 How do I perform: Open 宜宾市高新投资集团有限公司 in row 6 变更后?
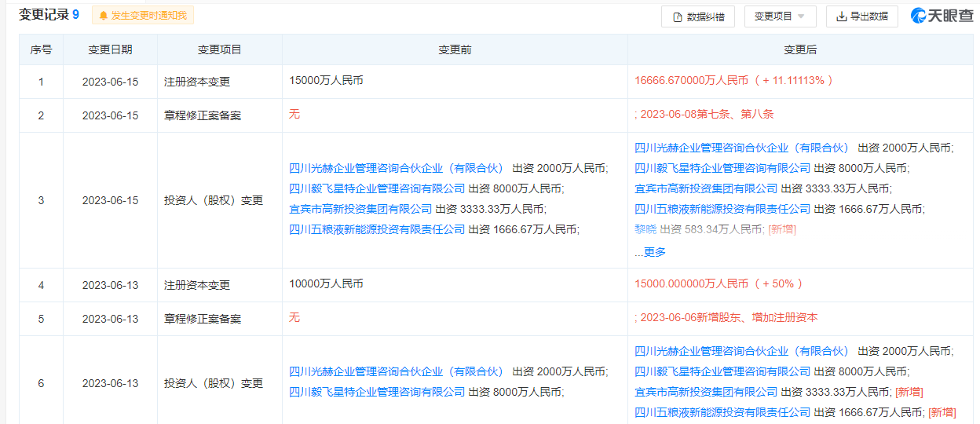pyautogui.click(x=706, y=392)
